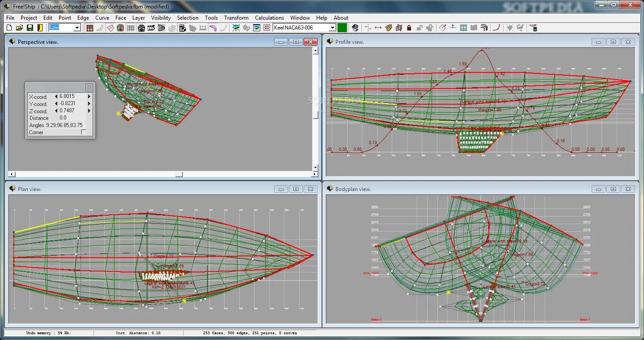644x340 pixels.
Task: Open the Calculations menu
Action: click(x=269, y=17)
